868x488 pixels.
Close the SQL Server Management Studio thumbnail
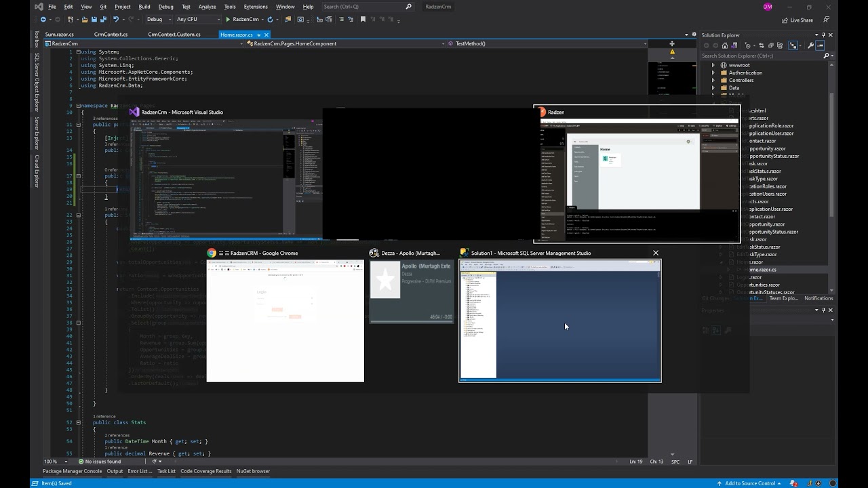655,253
